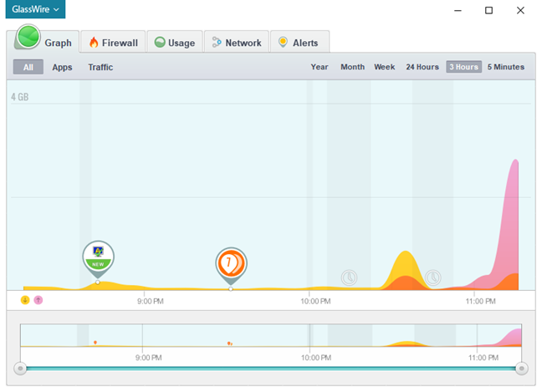Toggle the pink upload arrow legend icon
The image size is (542, 392).
coord(38,300)
